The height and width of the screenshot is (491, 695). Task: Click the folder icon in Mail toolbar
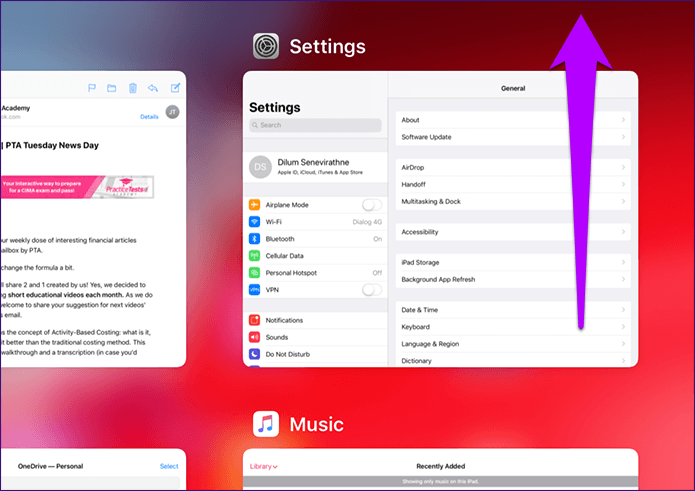112,88
